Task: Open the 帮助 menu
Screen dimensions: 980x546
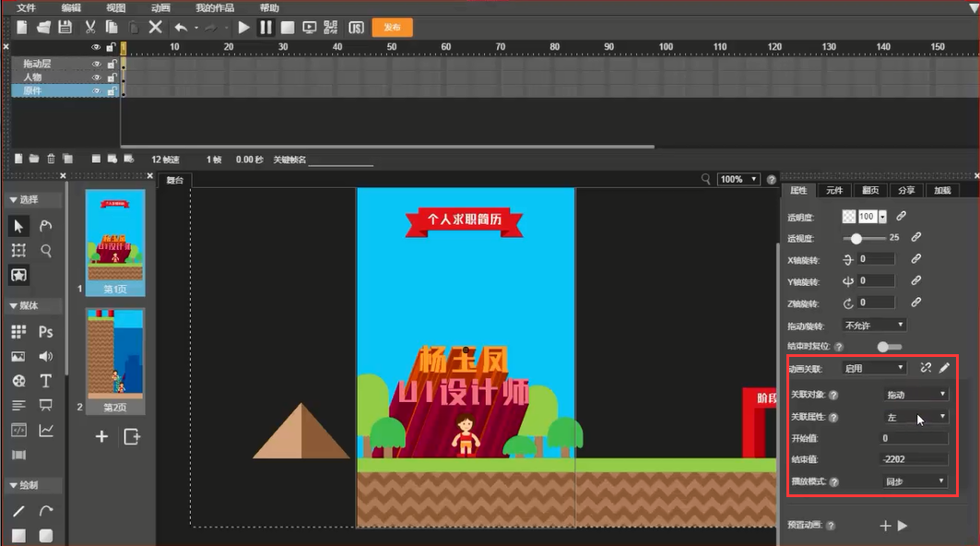Action: tap(269, 7)
